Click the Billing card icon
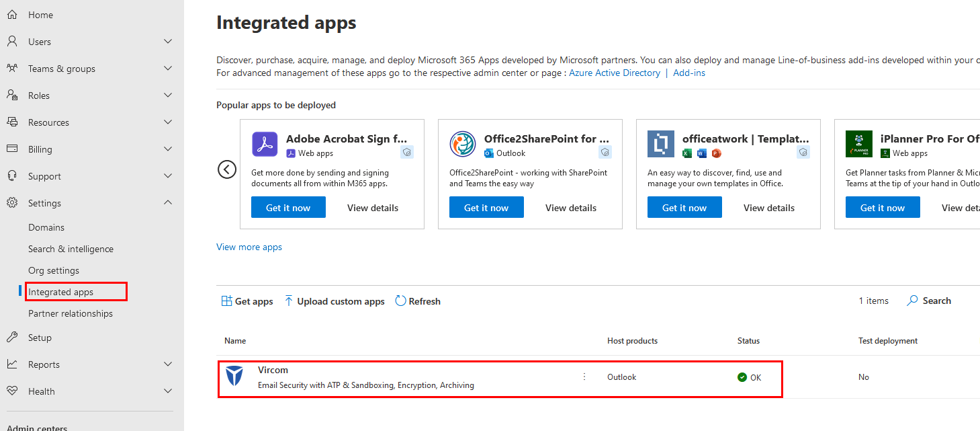This screenshot has width=980, height=431. (12, 149)
